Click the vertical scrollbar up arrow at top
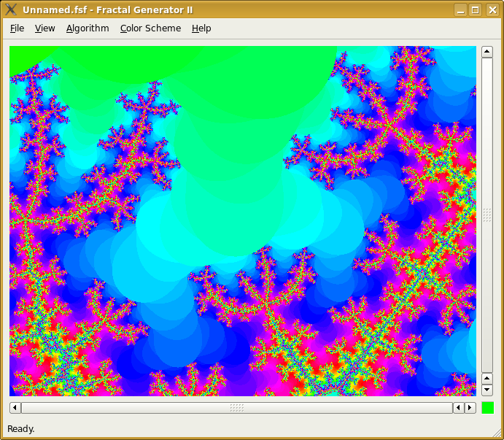Viewport: 504px width, 440px height. click(487, 52)
